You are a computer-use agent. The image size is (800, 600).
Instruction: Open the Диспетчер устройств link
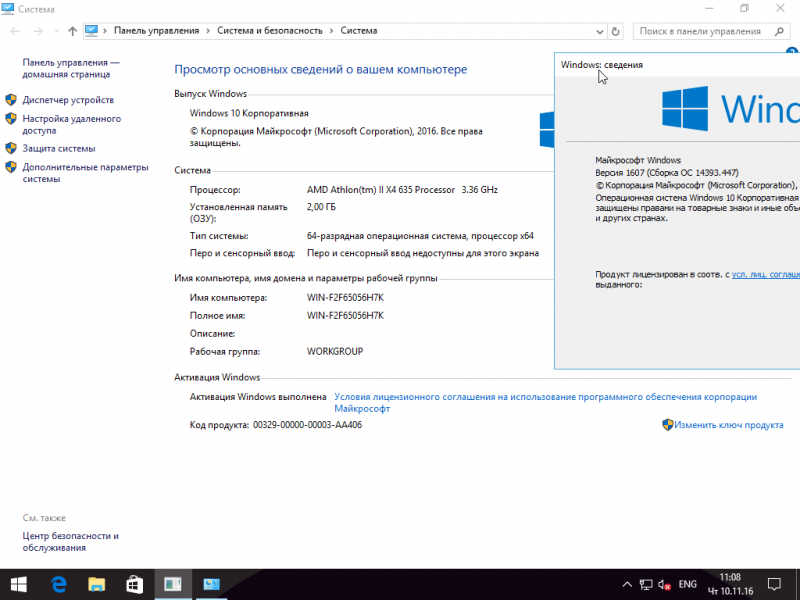click(x=68, y=100)
